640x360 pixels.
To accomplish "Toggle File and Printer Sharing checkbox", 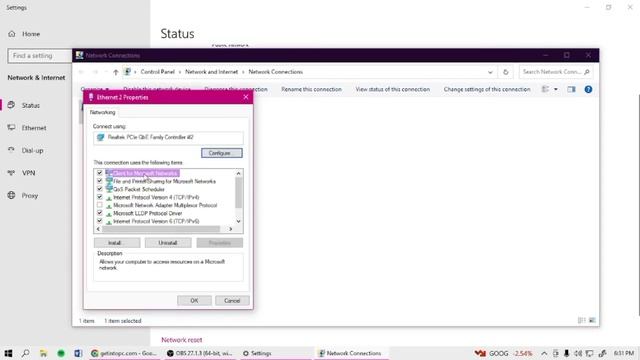I will click(x=100, y=181).
